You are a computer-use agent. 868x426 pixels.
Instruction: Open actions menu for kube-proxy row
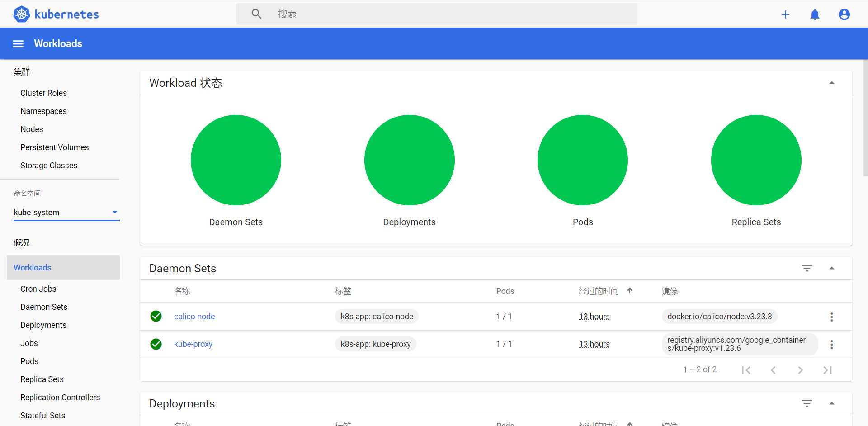pyautogui.click(x=832, y=345)
